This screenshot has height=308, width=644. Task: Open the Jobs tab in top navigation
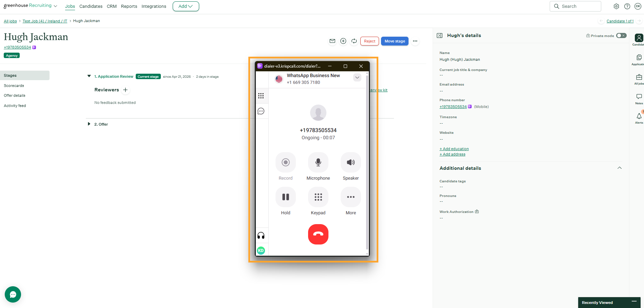70,6
